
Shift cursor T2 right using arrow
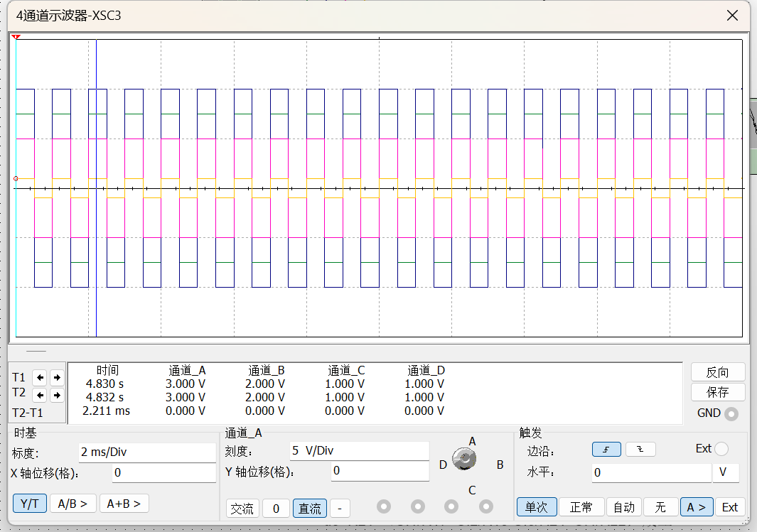pos(57,396)
